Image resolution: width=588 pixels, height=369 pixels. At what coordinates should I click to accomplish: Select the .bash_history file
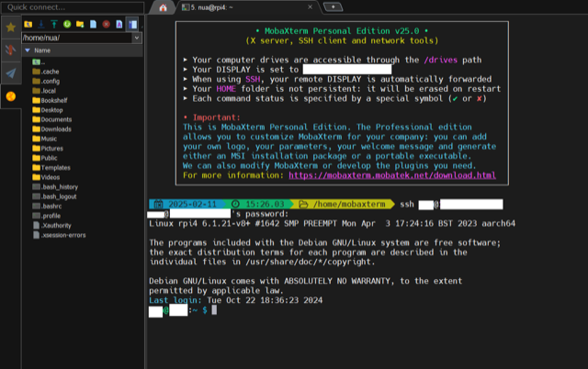click(55, 187)
